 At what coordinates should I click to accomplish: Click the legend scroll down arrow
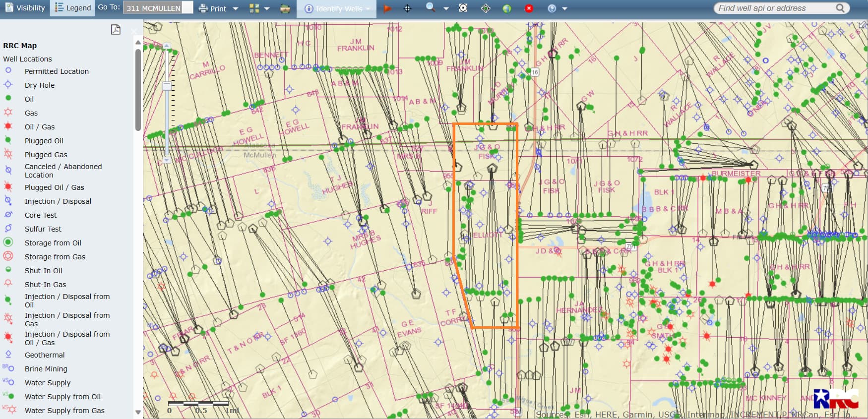click(138, 412)
